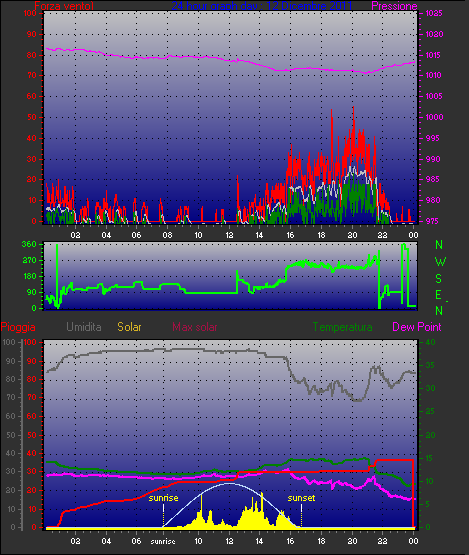
Task: Click the N compass label at top
Action: pyautogui.click(x=439, y=245)
